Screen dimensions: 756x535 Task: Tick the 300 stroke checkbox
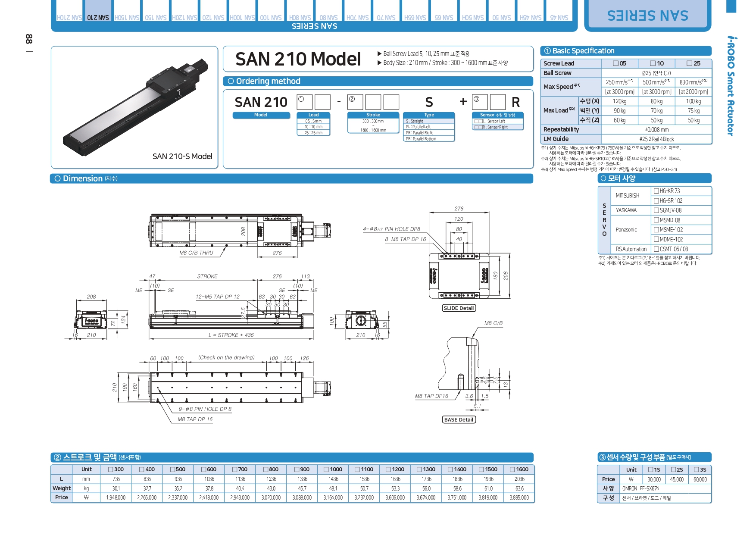click(111, 469)
